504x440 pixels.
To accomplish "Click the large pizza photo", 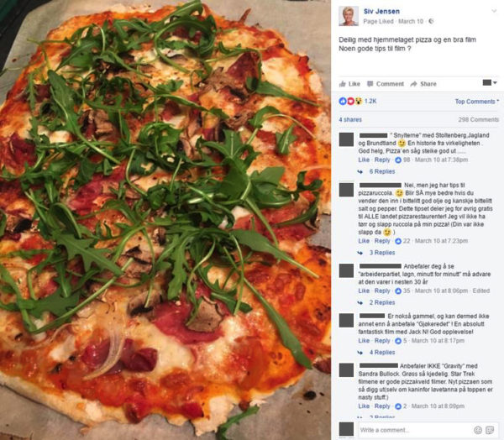I will click(x=165, y=220).
